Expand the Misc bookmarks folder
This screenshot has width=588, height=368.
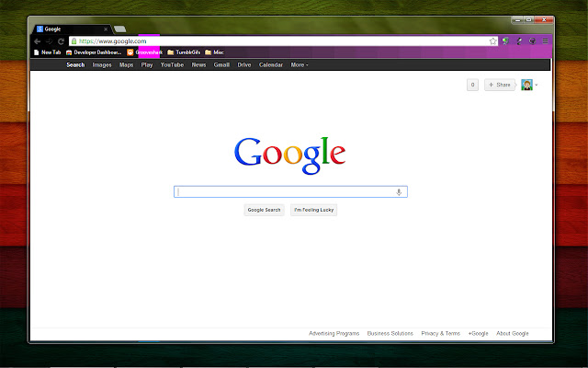(214, 52)
